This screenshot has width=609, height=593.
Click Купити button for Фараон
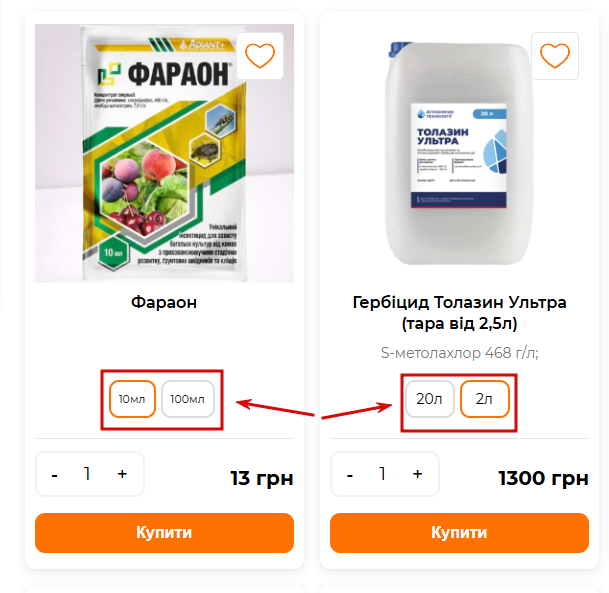(164, 533)
